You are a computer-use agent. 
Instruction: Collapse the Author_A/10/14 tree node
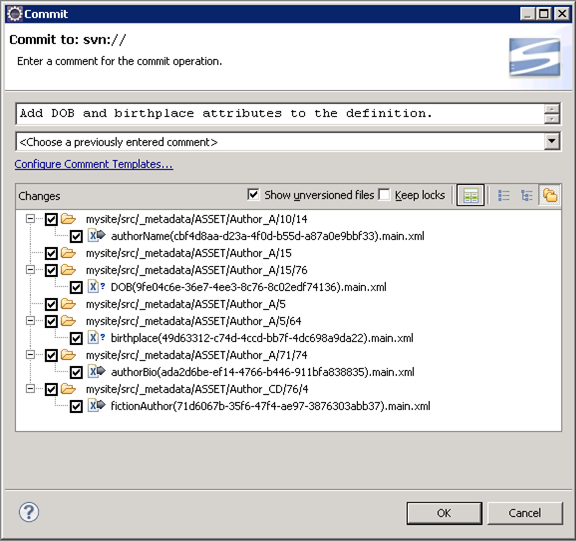(30, 219)
